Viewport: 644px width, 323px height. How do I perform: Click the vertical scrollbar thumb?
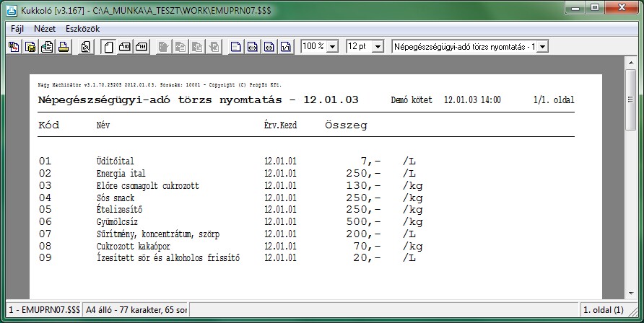point(630,99)
